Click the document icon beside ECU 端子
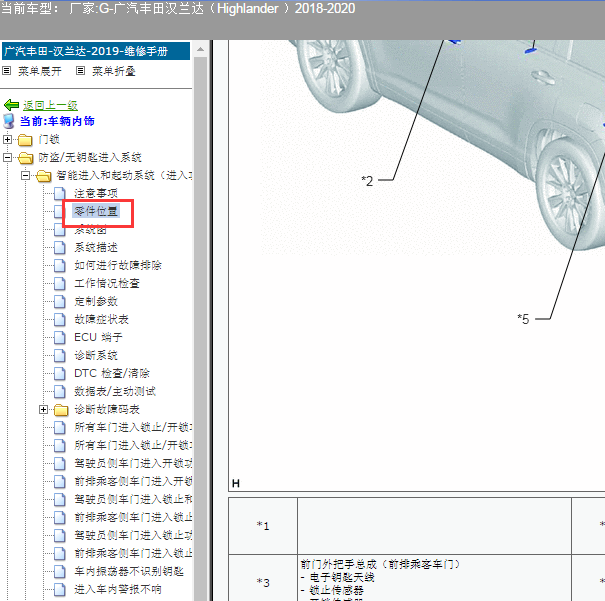 coord(59,337)
